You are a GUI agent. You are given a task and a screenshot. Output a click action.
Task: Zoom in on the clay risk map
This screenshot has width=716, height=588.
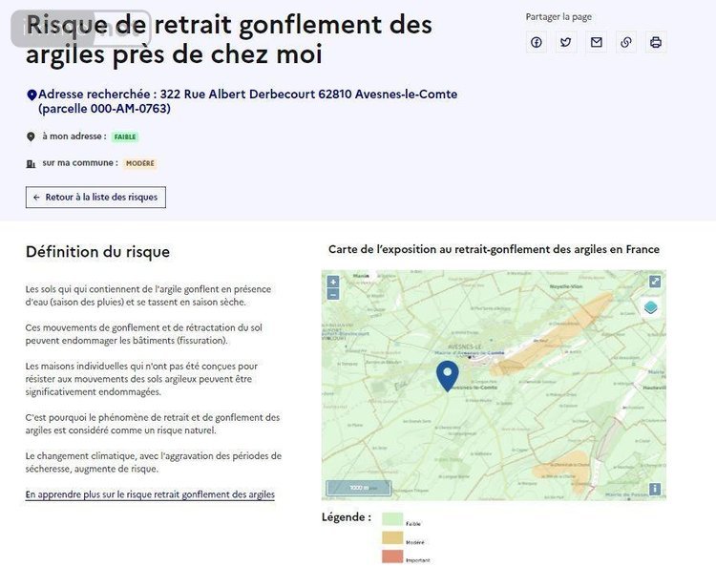pos(333,282)
